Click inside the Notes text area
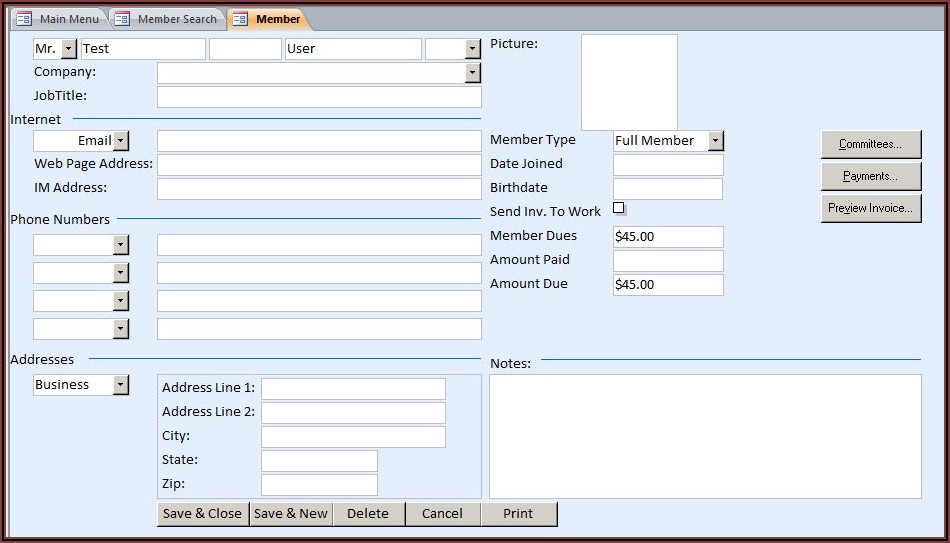The width and height of the screenshot is (950, 543). pos(704,436)
